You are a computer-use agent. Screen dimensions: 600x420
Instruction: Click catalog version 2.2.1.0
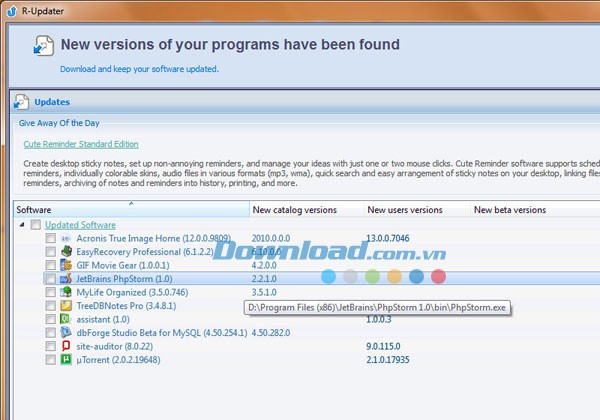pos(264,278)
